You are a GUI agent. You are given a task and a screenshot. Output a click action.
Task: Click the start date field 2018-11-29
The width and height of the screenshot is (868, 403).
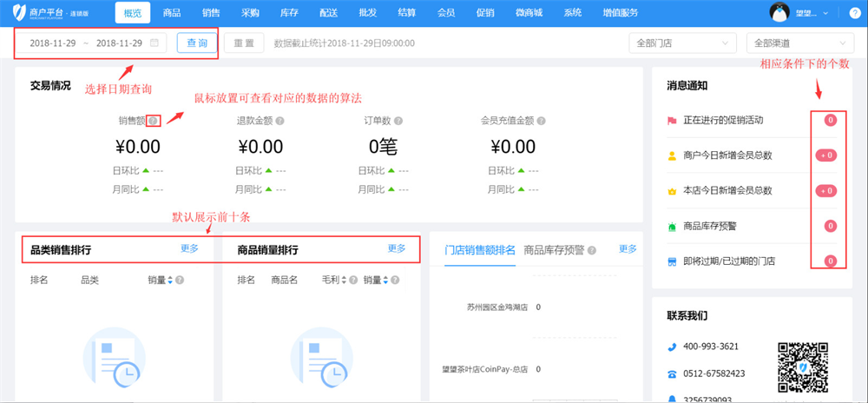tap(51, 43)
